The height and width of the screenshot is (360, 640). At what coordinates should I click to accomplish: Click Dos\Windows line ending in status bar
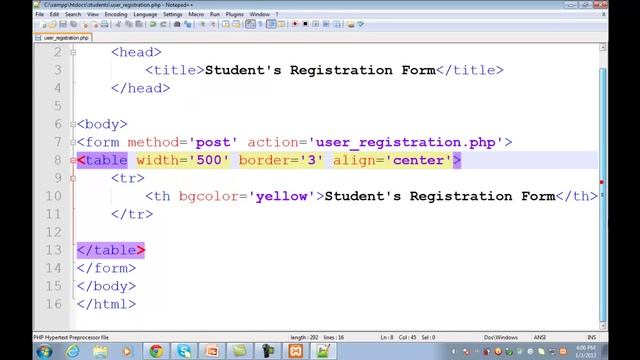[x=501, y=338]
